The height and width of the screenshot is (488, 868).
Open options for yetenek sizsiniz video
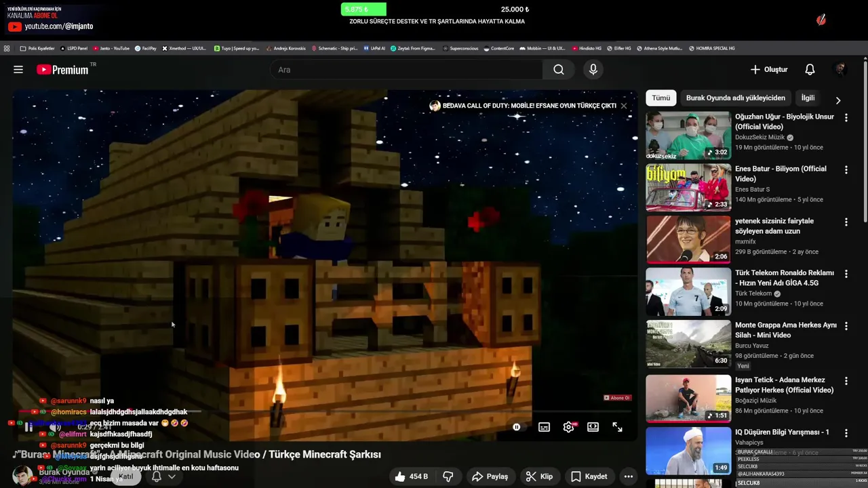click(x=846, y=222)
